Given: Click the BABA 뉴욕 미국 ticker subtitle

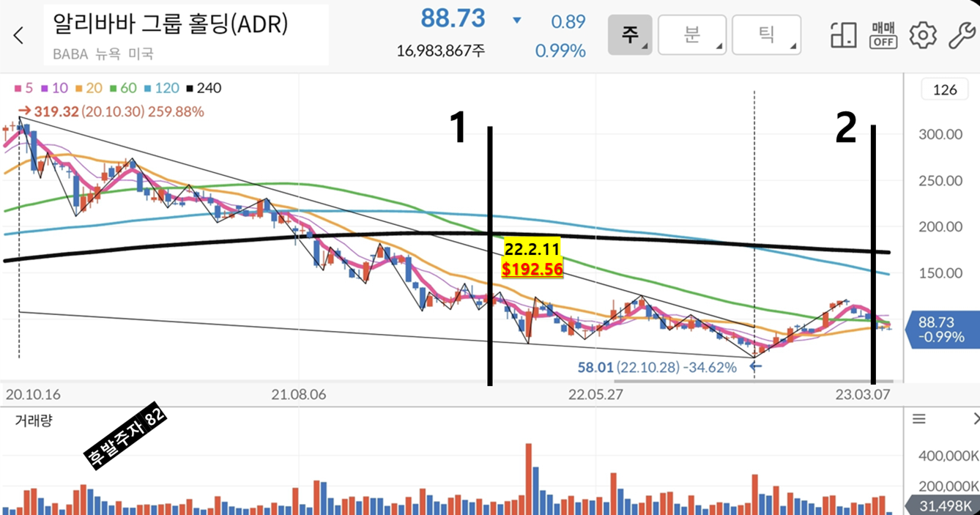Looking at the screenshot, I should 103,53.
